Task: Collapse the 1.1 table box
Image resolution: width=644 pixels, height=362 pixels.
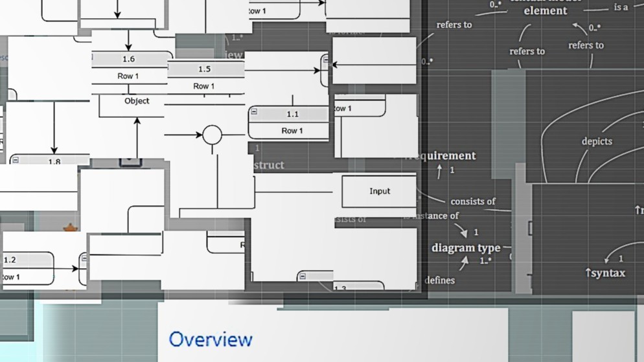Action: point(254,112)
